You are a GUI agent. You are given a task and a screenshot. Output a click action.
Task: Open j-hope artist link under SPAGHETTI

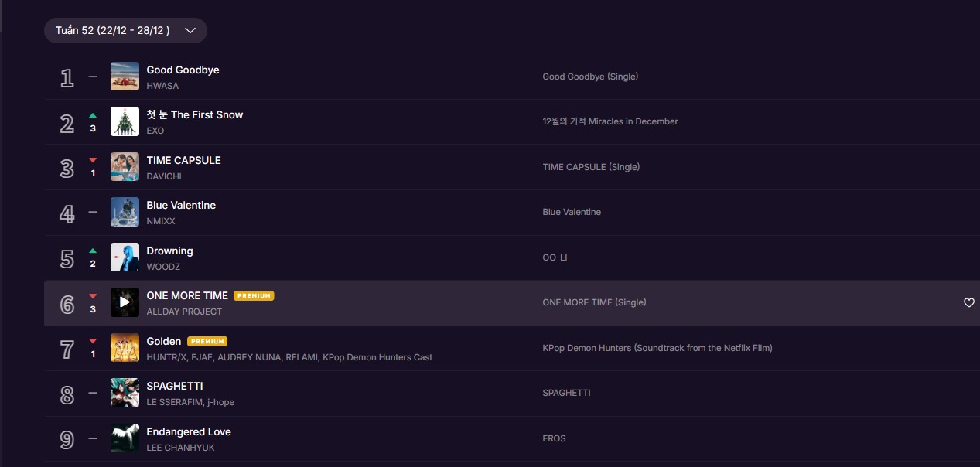click(220, 402)
